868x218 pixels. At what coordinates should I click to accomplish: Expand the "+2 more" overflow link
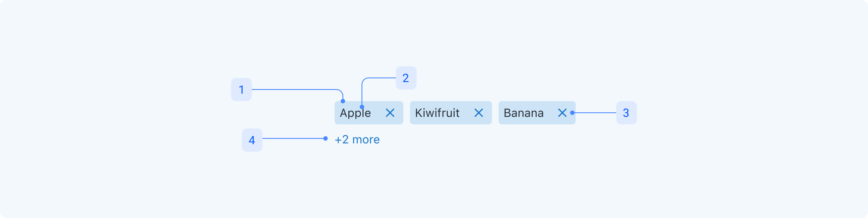[x=357, y=140]
